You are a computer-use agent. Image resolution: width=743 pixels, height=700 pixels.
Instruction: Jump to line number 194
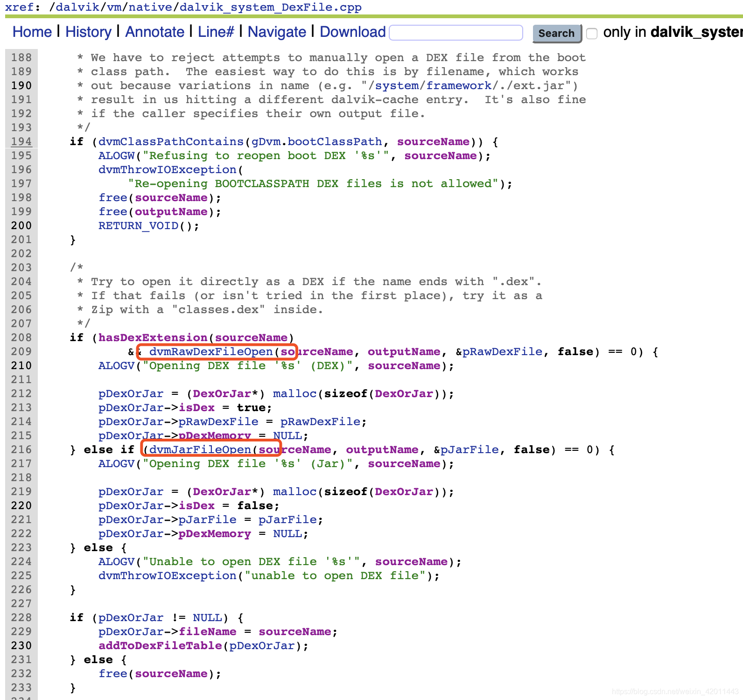click(21, 141)
